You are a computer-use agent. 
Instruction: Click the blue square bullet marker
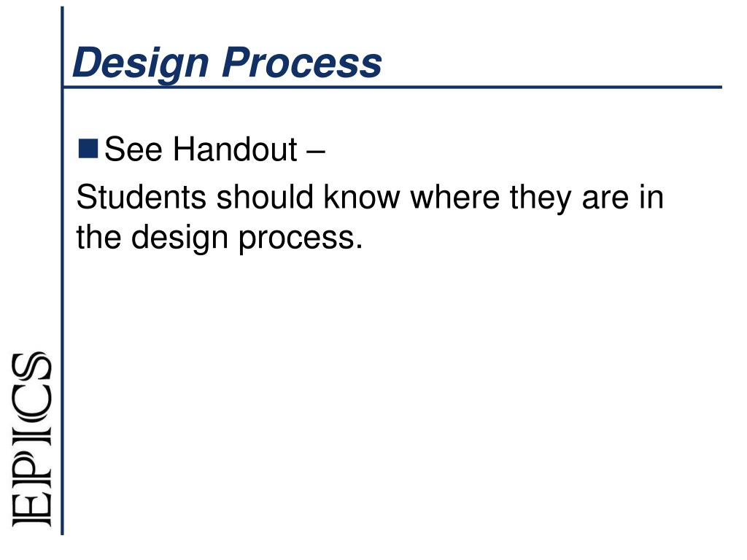[x=88, y=149]
